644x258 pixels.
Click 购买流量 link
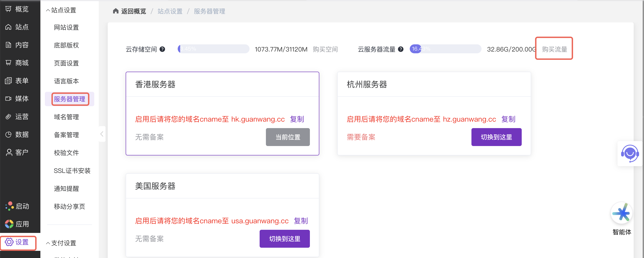tap(554, 49)
